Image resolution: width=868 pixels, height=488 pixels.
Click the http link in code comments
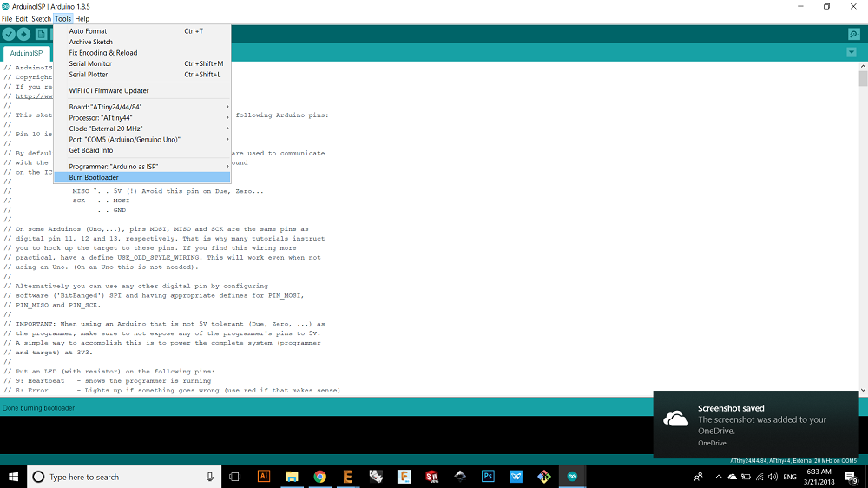(x=35, y=96)
